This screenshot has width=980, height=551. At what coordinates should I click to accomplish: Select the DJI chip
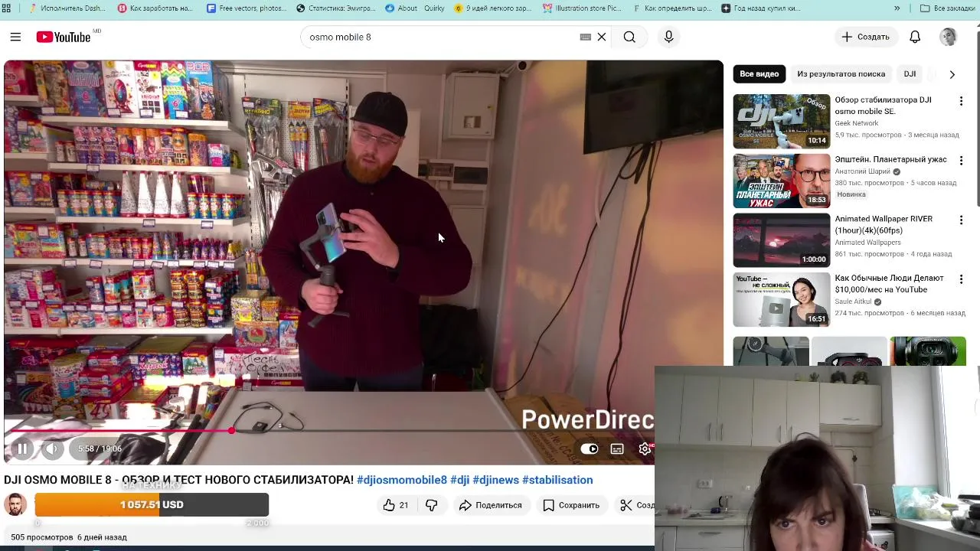[x=910, y=74]
